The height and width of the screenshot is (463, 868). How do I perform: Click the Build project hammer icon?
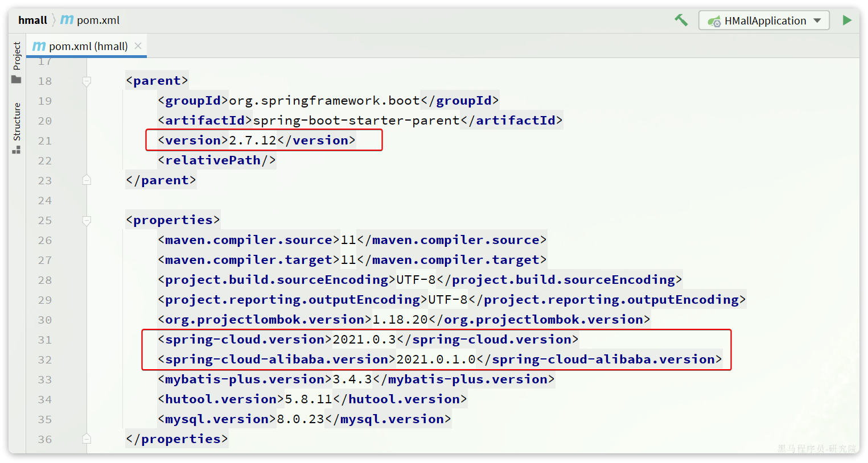[681, 20]
